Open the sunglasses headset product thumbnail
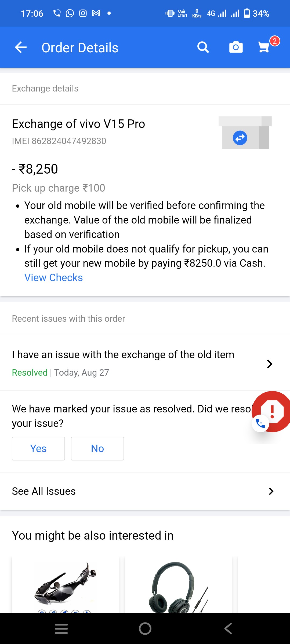Image resolution: width=290 pixels, height=644 pixels. coord(65,584)
